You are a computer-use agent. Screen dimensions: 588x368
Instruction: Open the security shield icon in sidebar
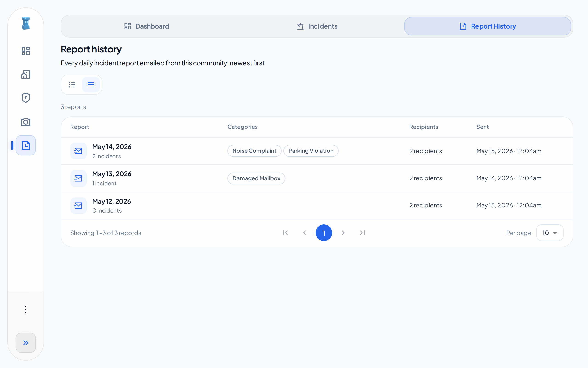coord(25,98)
